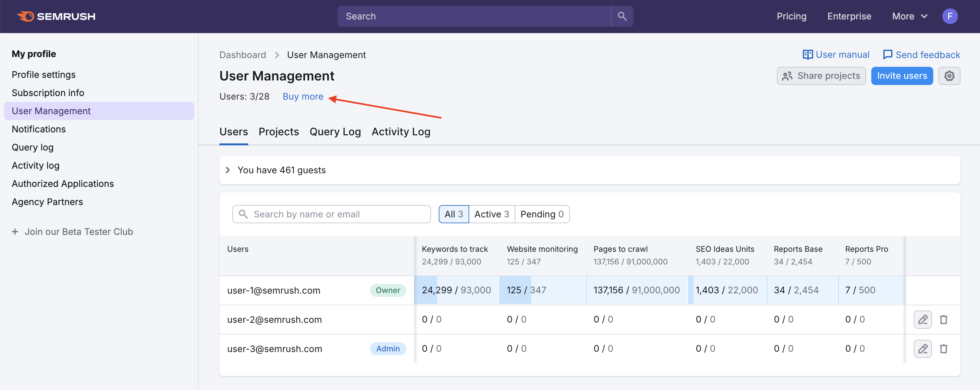Open the Query Log tab

pos(335,131)
